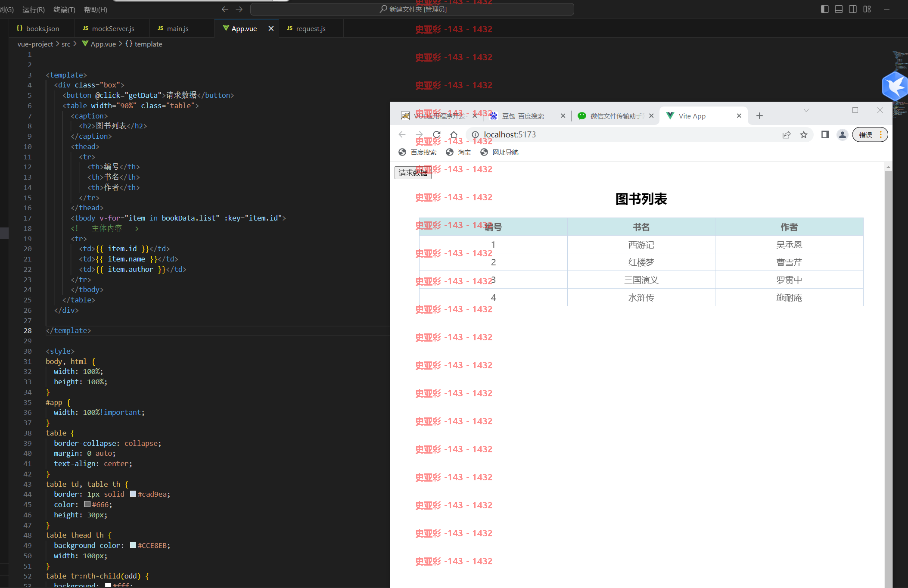Click the 作者 table header
Viewport: 908px width, 588px height.
789,227
